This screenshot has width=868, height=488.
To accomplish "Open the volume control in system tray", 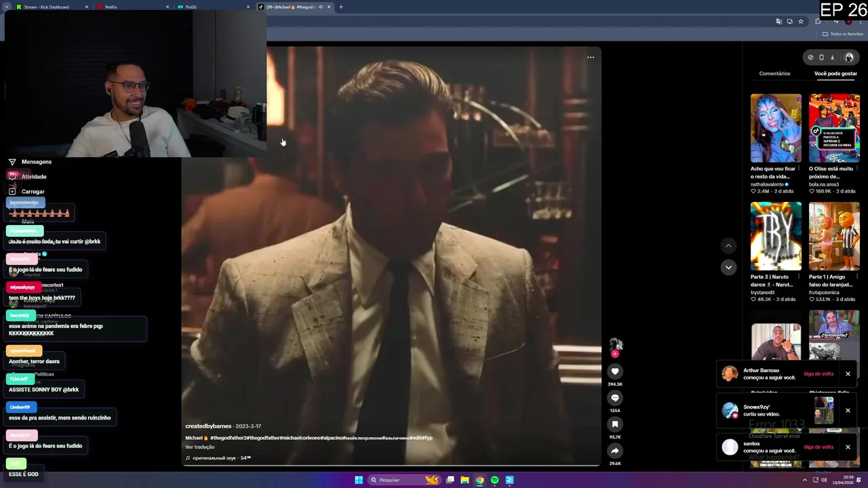I will tap(824, 480).
